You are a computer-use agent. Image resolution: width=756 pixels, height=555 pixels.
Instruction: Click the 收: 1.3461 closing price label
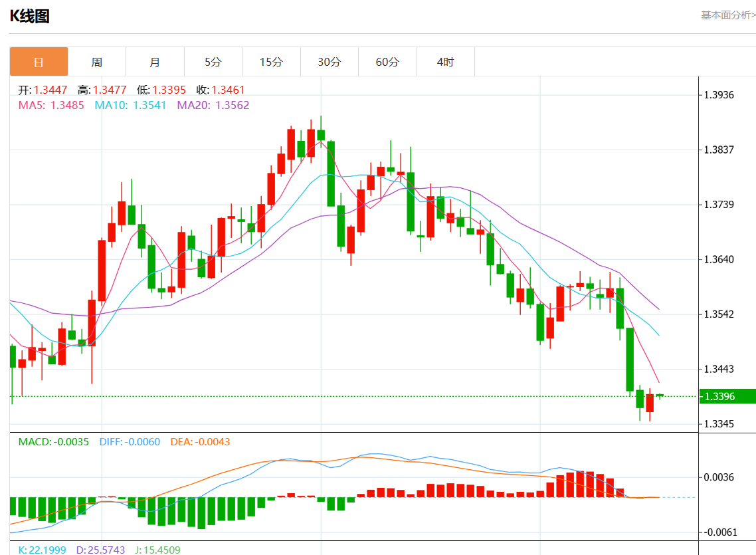221,90
